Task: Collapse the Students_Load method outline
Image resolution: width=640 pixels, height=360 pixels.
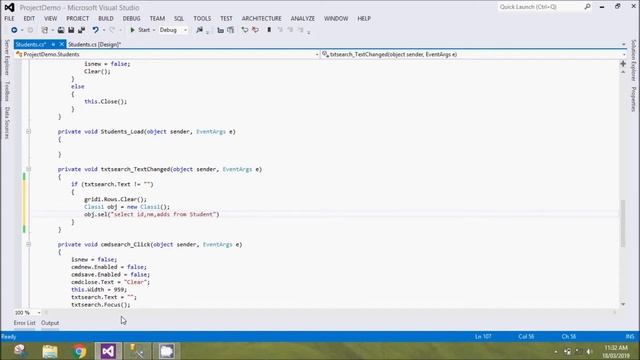Action: click(x=28, y=132)
